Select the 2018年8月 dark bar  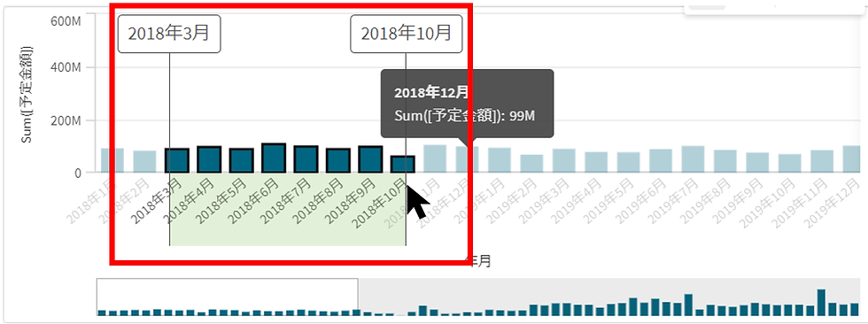point(338,160)
